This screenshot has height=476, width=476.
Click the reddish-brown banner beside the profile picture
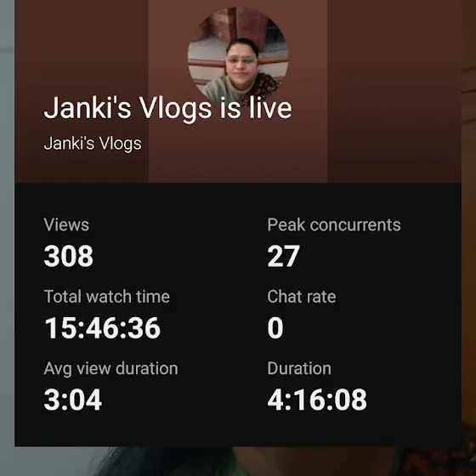[x=394, y=91]
